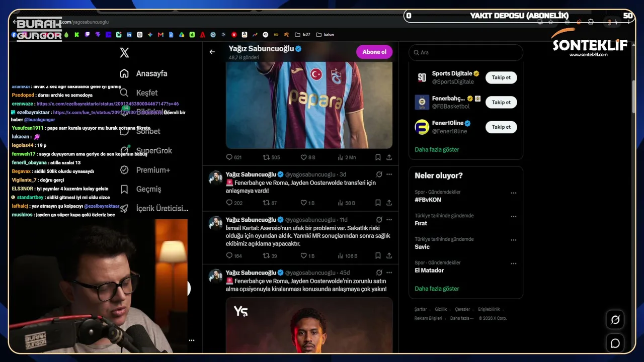
Task: Focus the Ara search field
Action: click(466, 52)
